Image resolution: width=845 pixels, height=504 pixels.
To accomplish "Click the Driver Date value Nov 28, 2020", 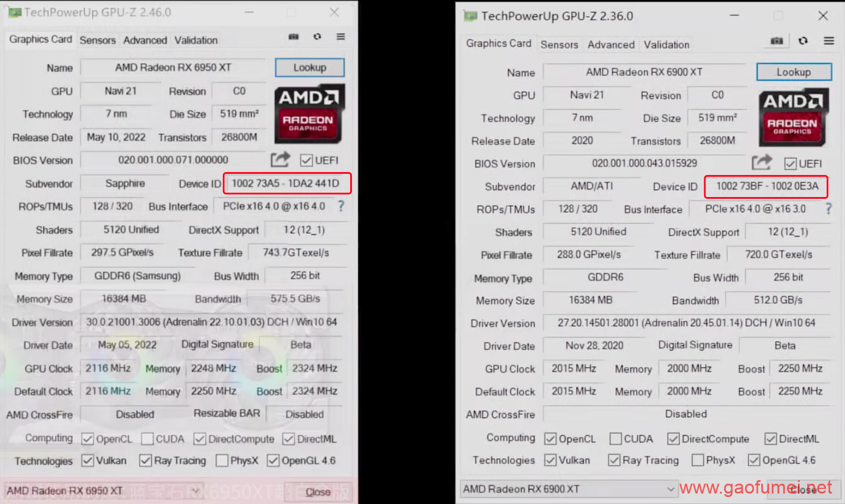I will [x=594, y=345].
